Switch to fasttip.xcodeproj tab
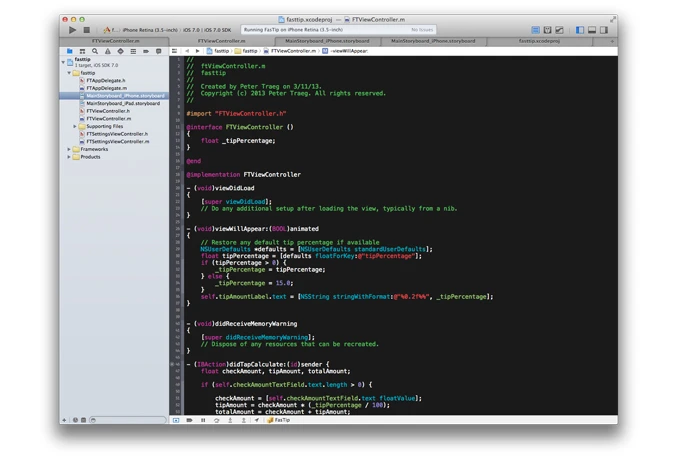Viewport: 678px width, 458px height. [539, 41]
